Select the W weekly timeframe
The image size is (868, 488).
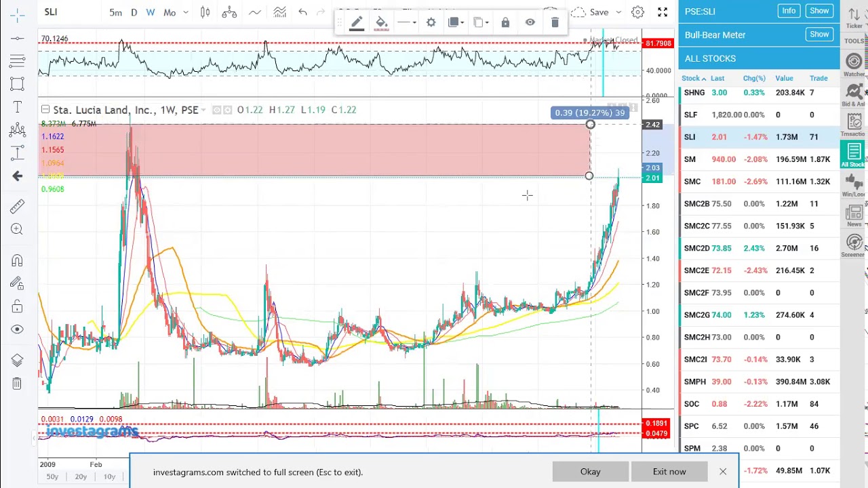pos(151,12)
